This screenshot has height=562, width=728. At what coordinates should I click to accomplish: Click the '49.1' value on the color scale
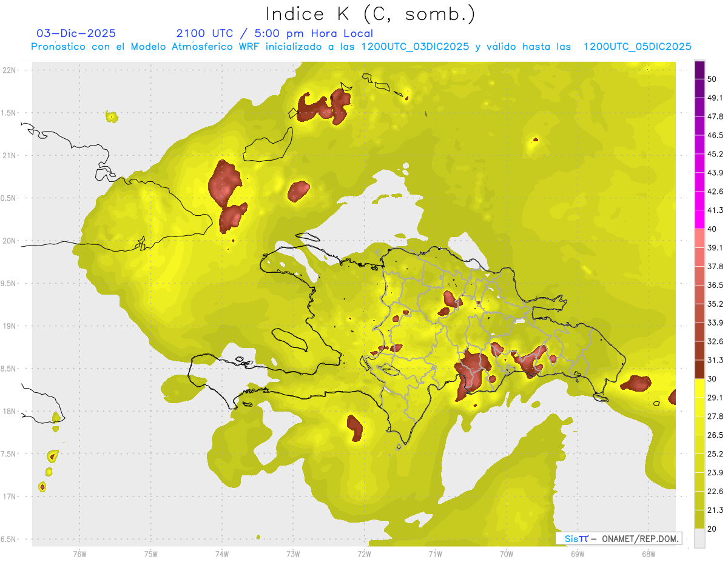(715, 98)
